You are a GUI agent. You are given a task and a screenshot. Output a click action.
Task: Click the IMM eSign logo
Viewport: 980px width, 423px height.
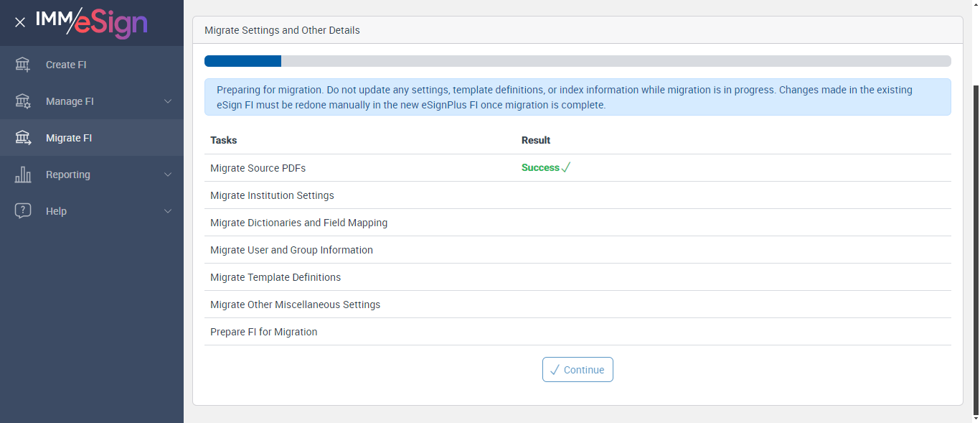[x=91, y=22]
